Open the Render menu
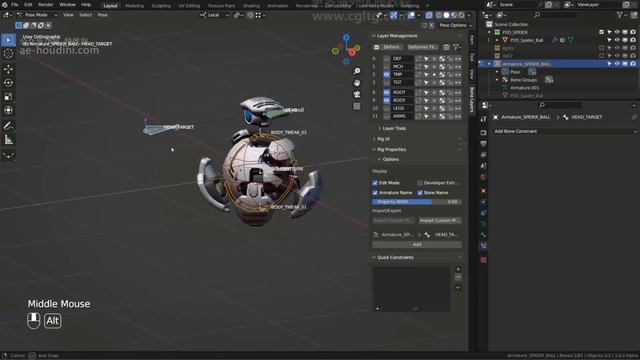 46,5
